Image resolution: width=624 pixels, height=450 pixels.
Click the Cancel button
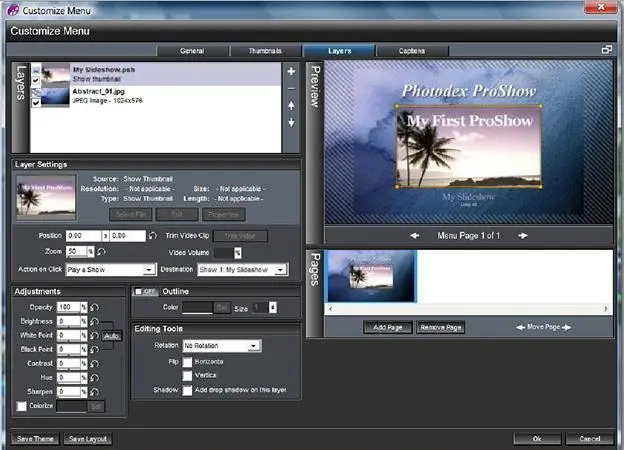click(589, 439)
